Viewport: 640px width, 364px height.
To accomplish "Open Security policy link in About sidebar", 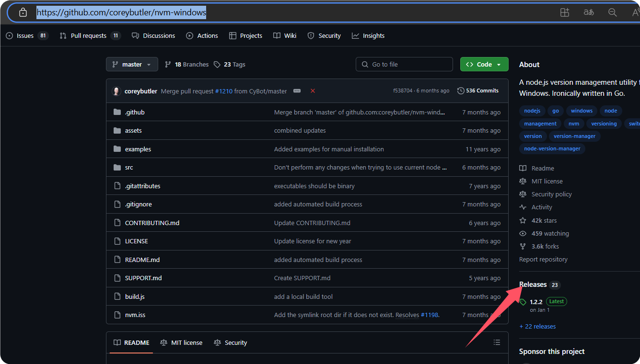I will (546, 194).
